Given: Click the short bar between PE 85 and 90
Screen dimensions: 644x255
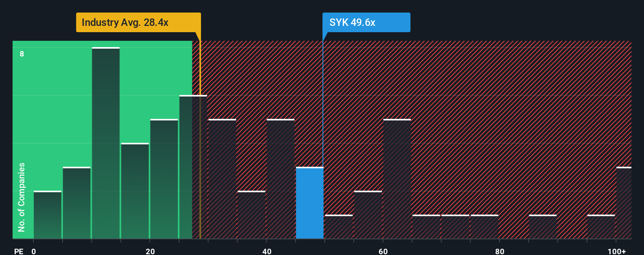Looking at the screenshot, I should [543, 227].
